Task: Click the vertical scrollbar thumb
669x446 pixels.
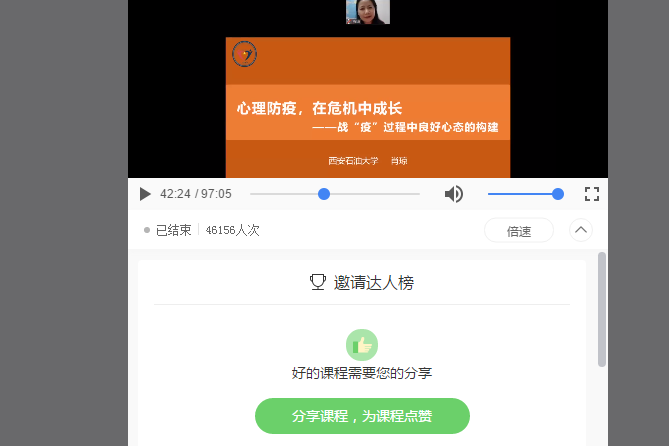Action: [601, 310]
